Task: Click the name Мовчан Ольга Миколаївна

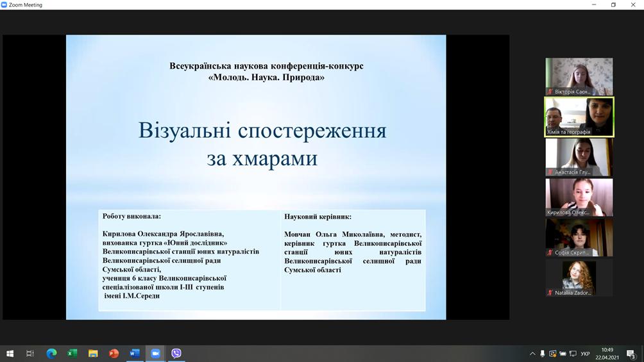Action: coord(334,234)
